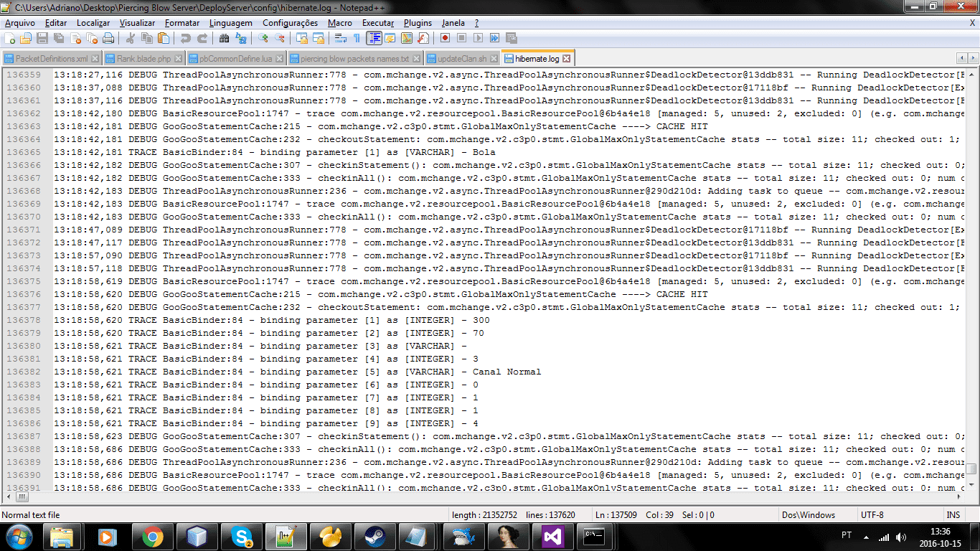Open Windows Start button

point(19,536)
